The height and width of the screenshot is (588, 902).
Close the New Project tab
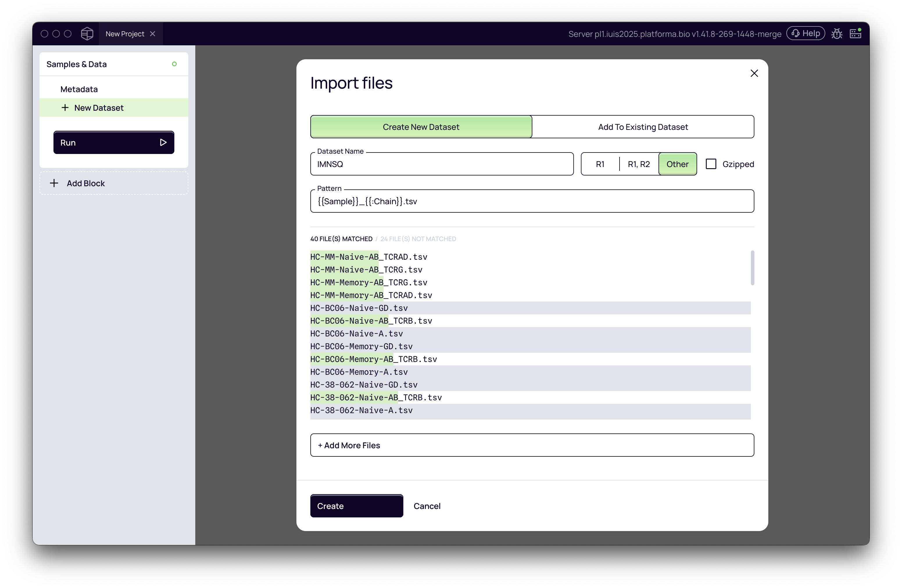(153, 34)
